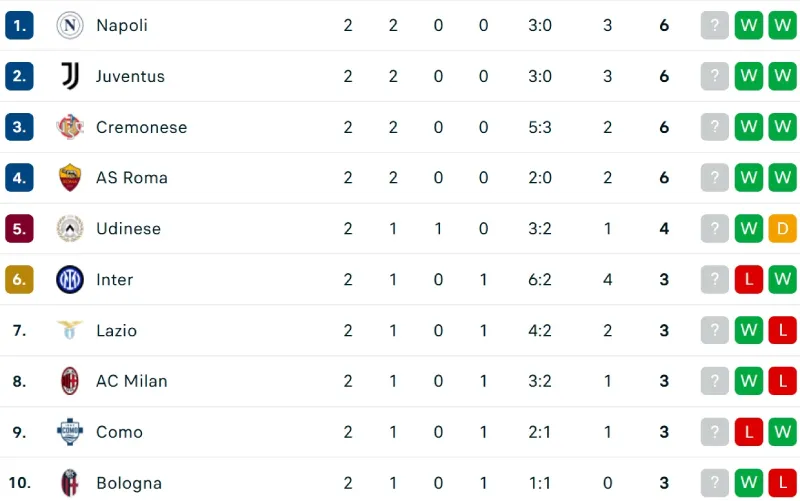Click the Cremonese team crest
Viewport: 800px width, 501px height.
point(70,127)
